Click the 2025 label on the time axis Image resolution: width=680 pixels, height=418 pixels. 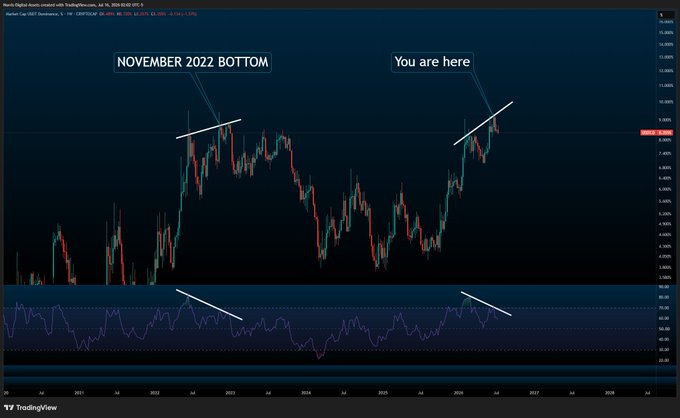[x=382, y=393]
